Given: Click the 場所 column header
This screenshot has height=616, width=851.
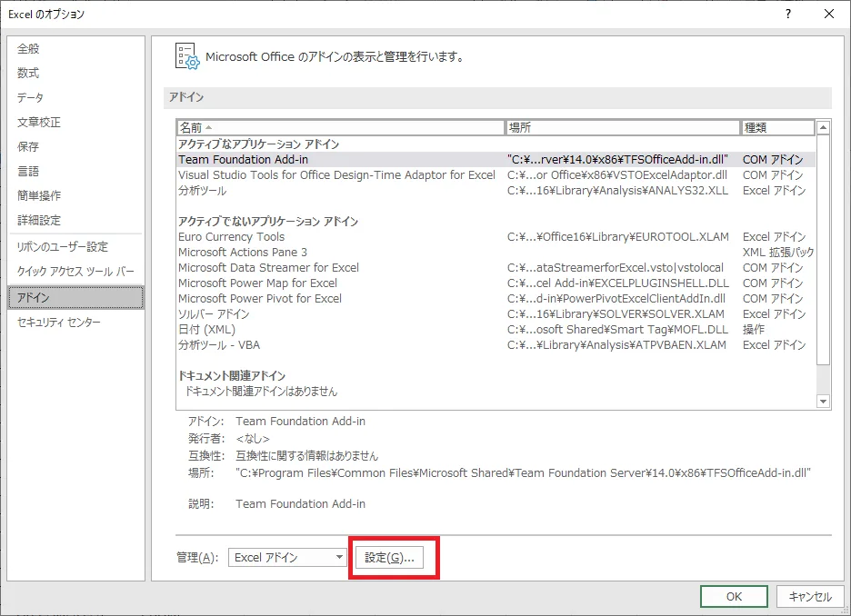Looking at the screenshot, I should click(x=623, y=128).
